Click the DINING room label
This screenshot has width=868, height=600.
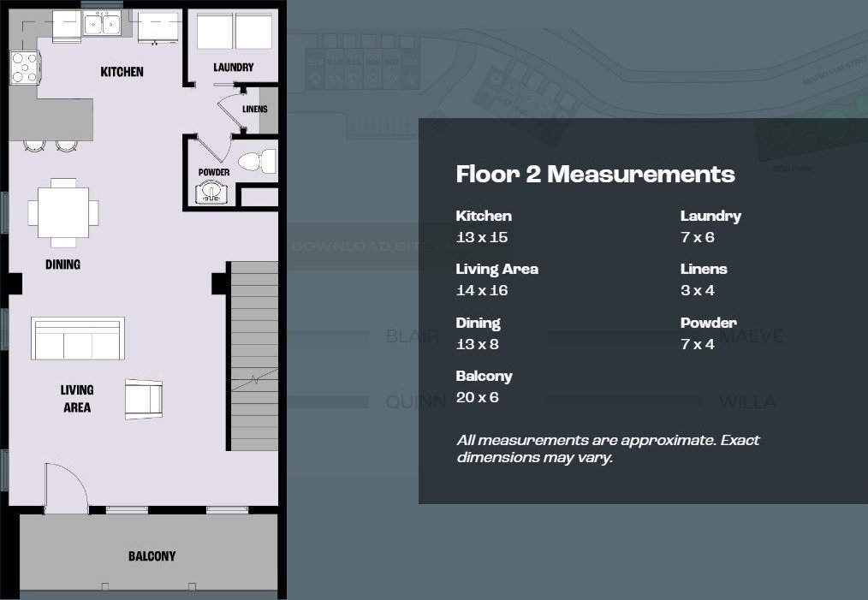[62, 264]
